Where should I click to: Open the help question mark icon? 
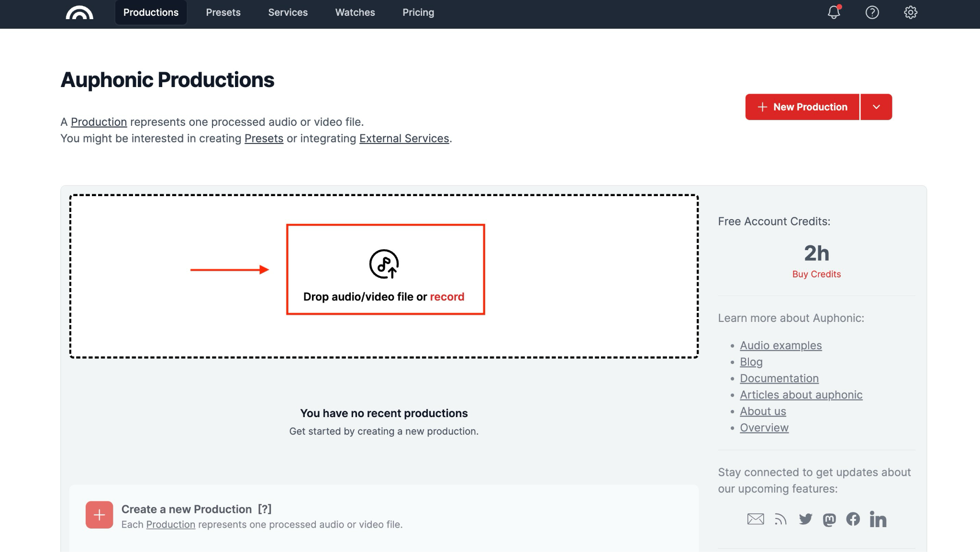point(872,12)
